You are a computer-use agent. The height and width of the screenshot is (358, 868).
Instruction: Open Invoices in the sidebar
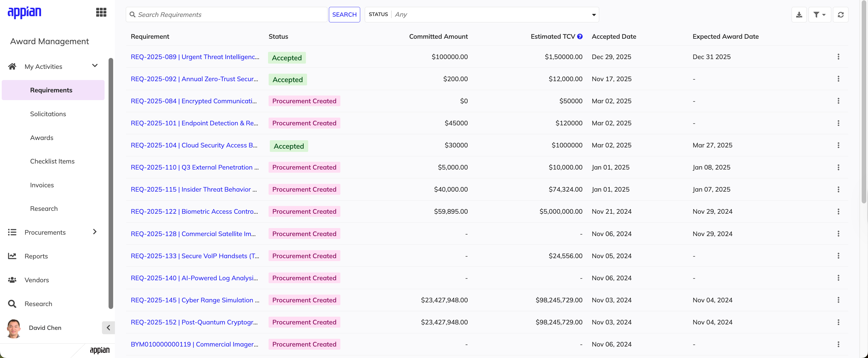42,185
